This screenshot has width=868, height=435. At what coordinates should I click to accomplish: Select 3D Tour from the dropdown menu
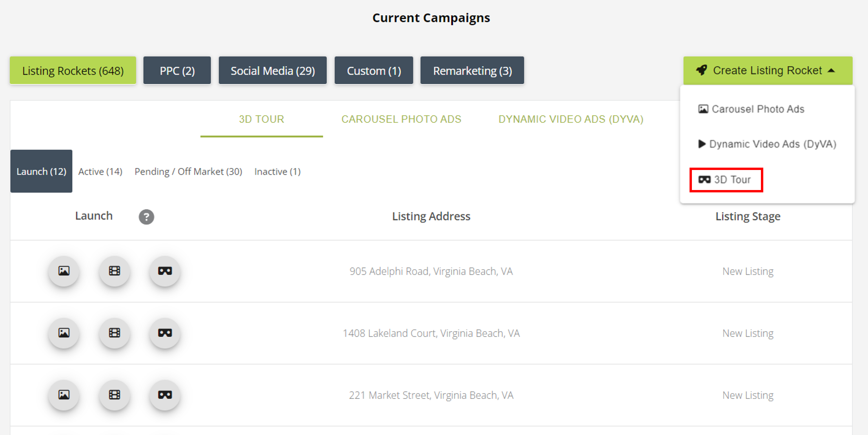coord(726,180)
